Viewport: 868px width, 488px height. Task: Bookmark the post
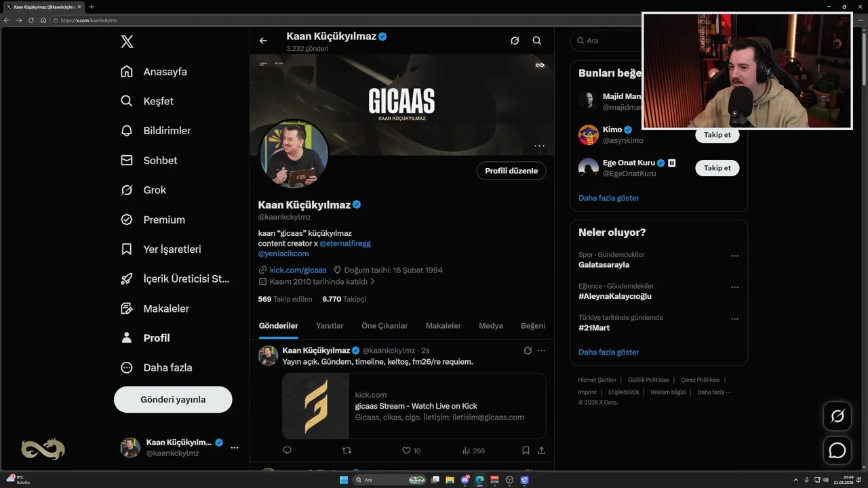(x=526, y=450)
